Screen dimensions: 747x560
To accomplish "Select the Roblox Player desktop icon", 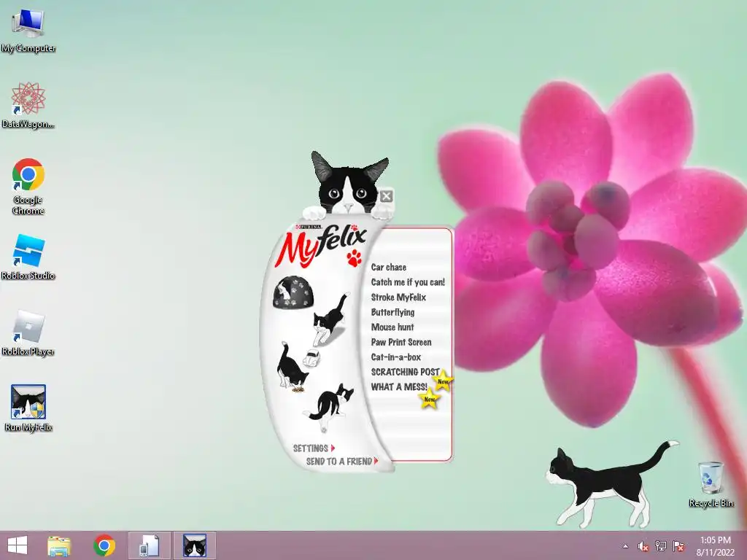I will (x=28, y=333).
